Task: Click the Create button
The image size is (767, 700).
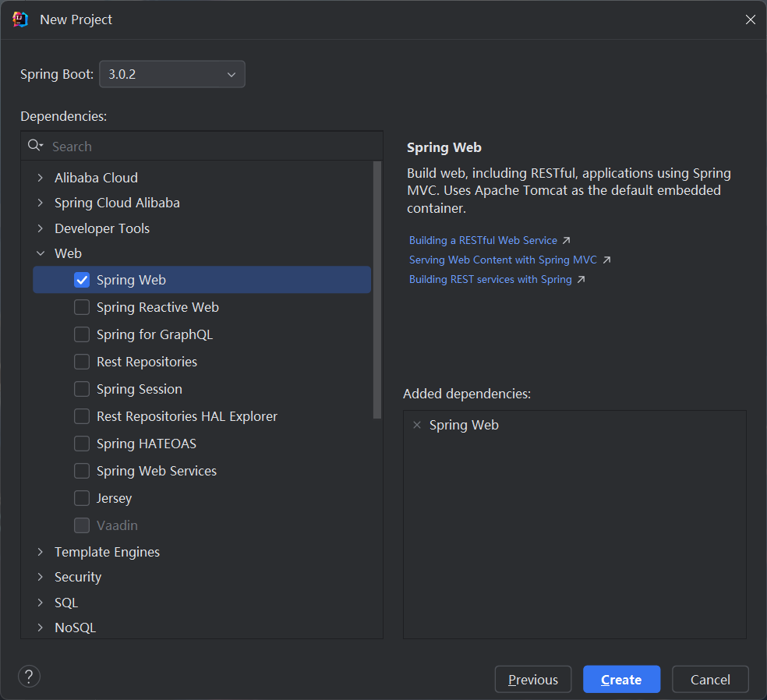Action: pyautogui.click(x=621, y=680)
